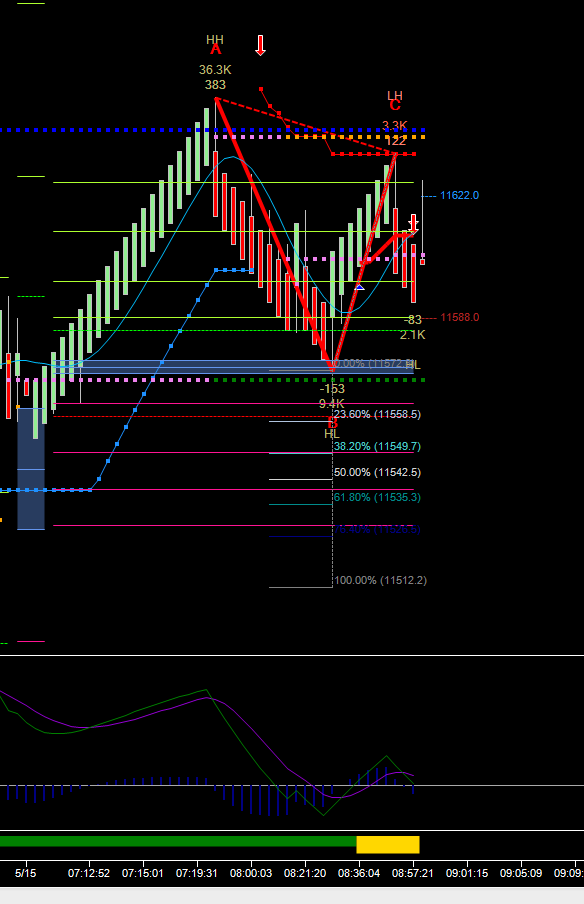Click the 38.20% (11549.7) Fibonacci level
This screenshot has width=584, height=904.
[378, 447]
